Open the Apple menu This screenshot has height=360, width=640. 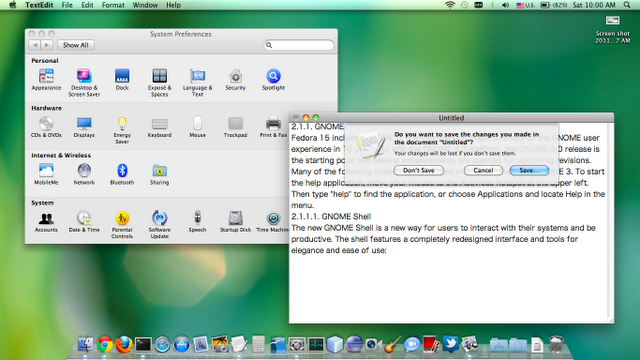(x=13, y=5)
